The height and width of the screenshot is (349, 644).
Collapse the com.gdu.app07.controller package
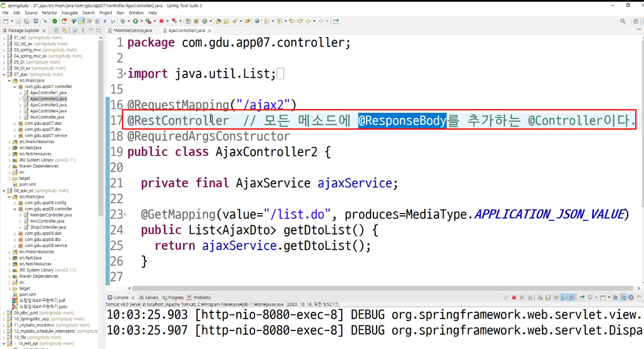pyautogui.click(x=15, y=87)
